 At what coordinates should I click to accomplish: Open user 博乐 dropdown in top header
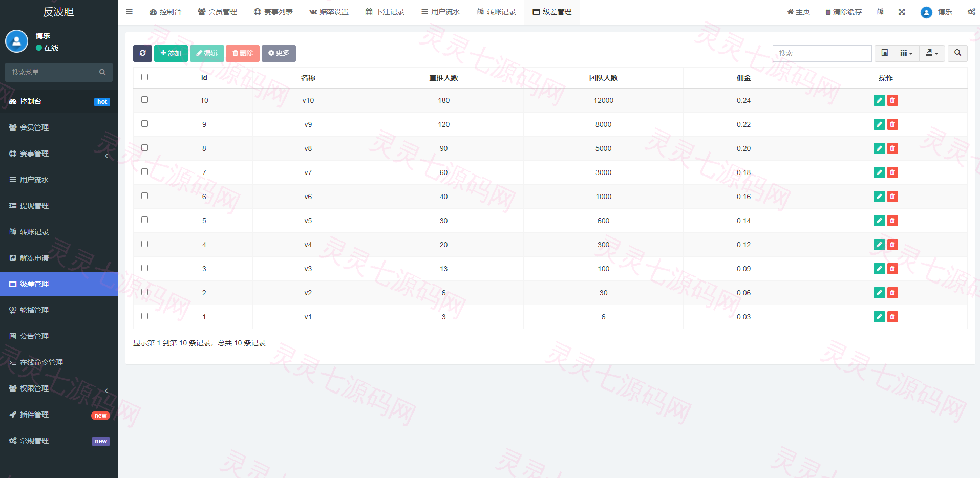(x=936, y=12)
